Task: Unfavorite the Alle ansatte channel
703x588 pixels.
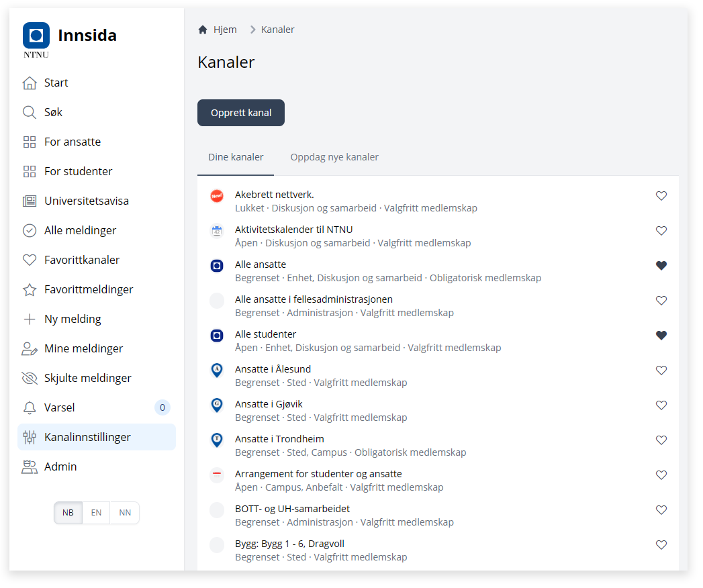Action: 661,266
